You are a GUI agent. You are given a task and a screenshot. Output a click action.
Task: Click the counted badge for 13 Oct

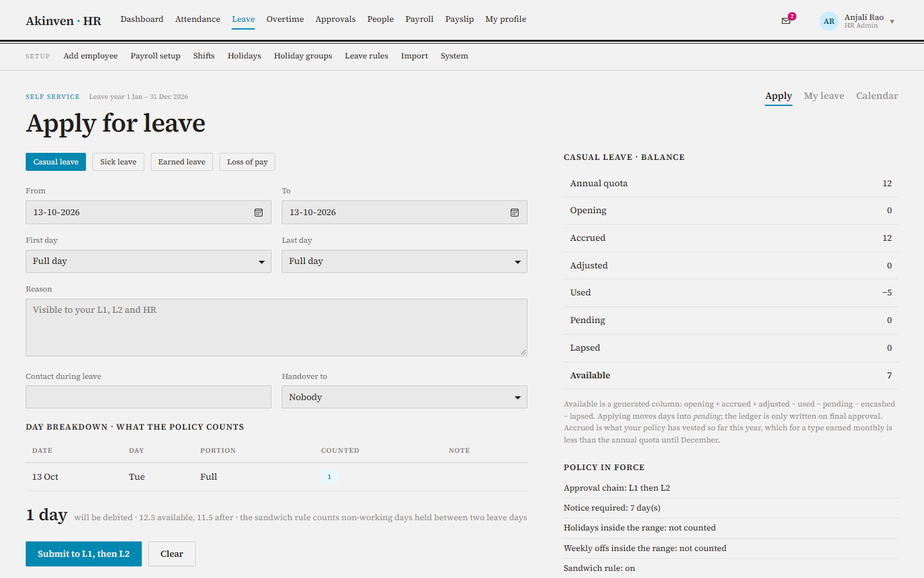(329, 477)
